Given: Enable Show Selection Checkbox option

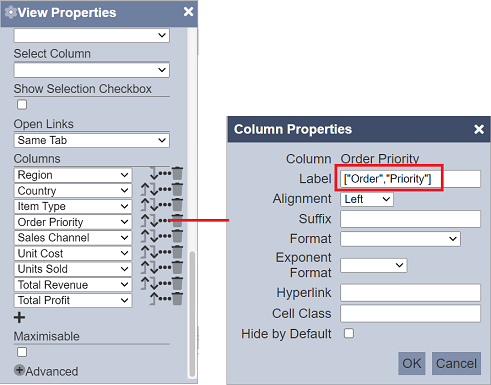Looking at the screenshot, I should pos(22,105).
